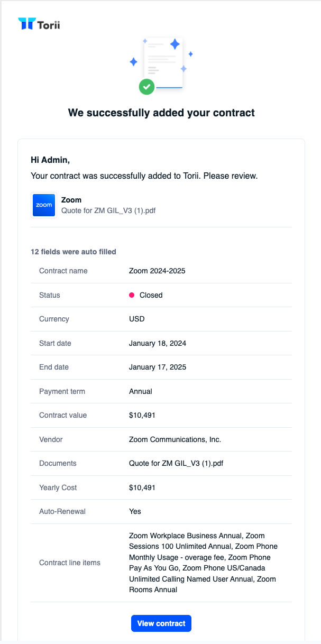
Task: Click 'Your contract was successfully added' message
Action: [x=144, y=176]
